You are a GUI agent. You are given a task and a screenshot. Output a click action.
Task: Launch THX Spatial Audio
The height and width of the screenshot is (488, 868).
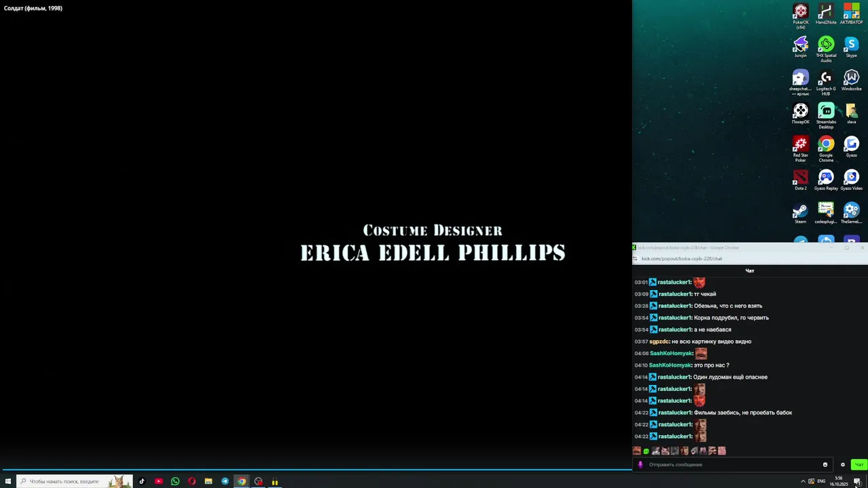coord(826,49)
